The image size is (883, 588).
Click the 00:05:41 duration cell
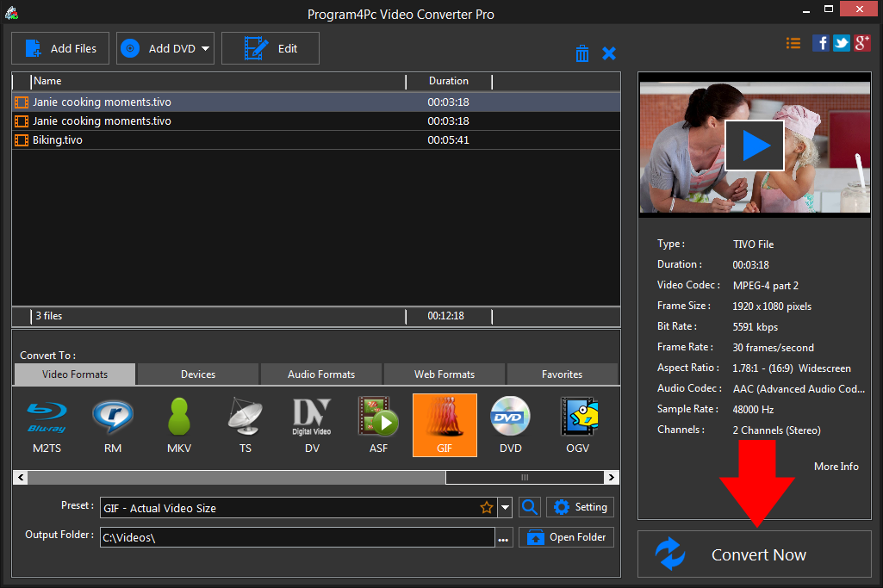click(448, 140)
